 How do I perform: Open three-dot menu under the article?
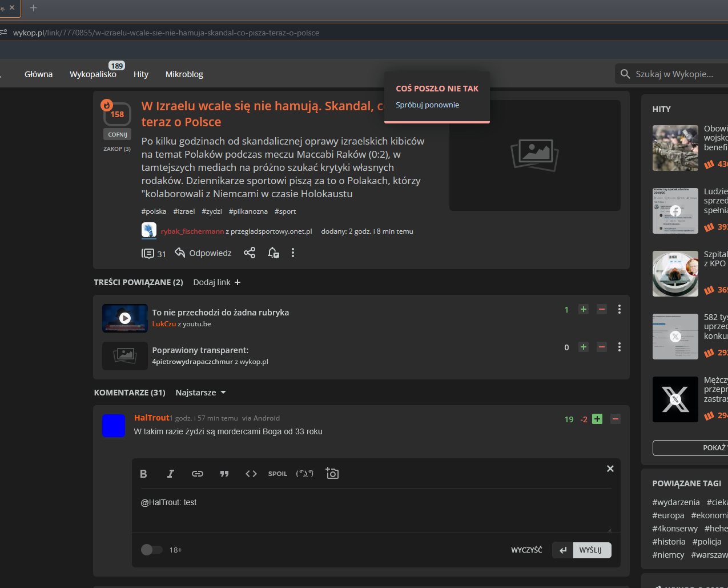pyautogui.click(x=293, y=253)
